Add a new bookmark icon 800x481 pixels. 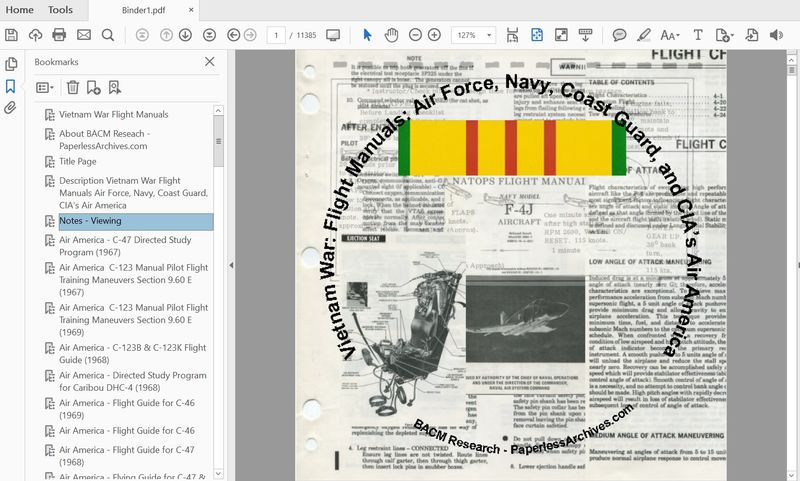pos(93,88)
